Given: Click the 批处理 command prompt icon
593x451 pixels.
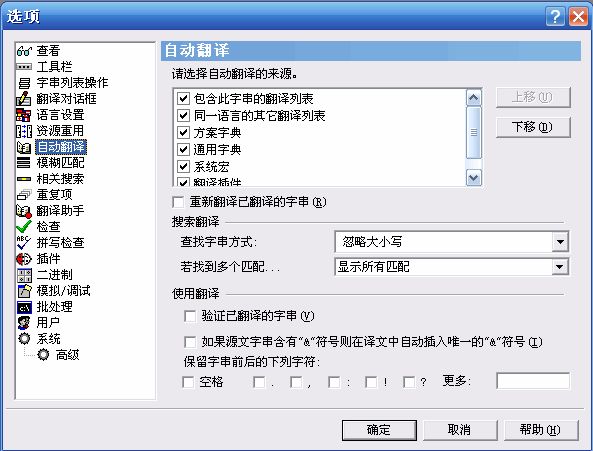Looking at the screenshot, I should click(x=24, y=307).
